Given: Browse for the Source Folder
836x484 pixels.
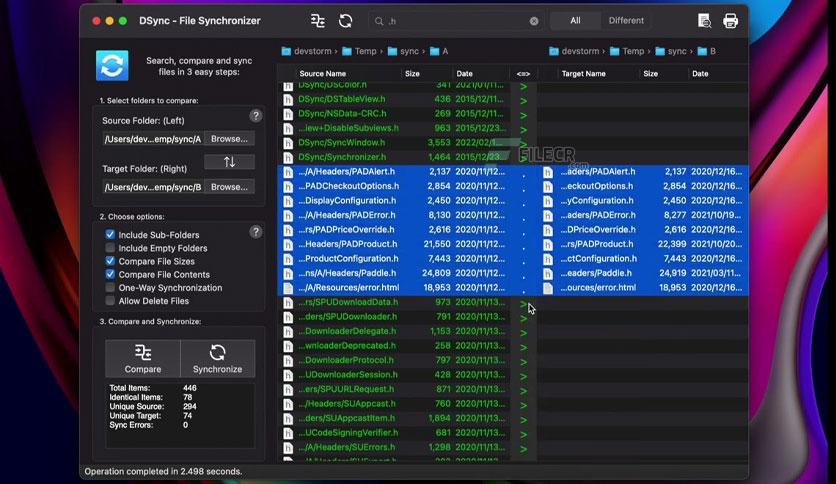Looking at the screenshot, I should pos(229,139).
